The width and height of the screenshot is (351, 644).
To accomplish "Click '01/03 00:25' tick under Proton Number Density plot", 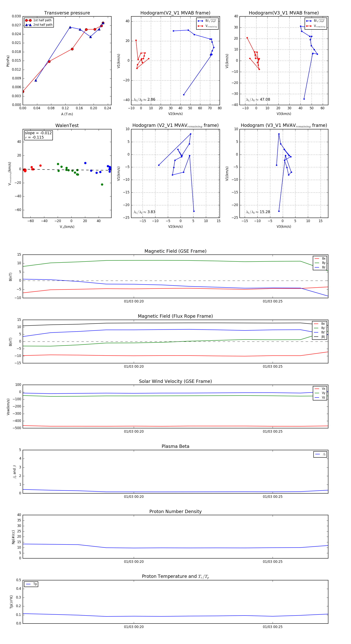I will tap(273, 562).
